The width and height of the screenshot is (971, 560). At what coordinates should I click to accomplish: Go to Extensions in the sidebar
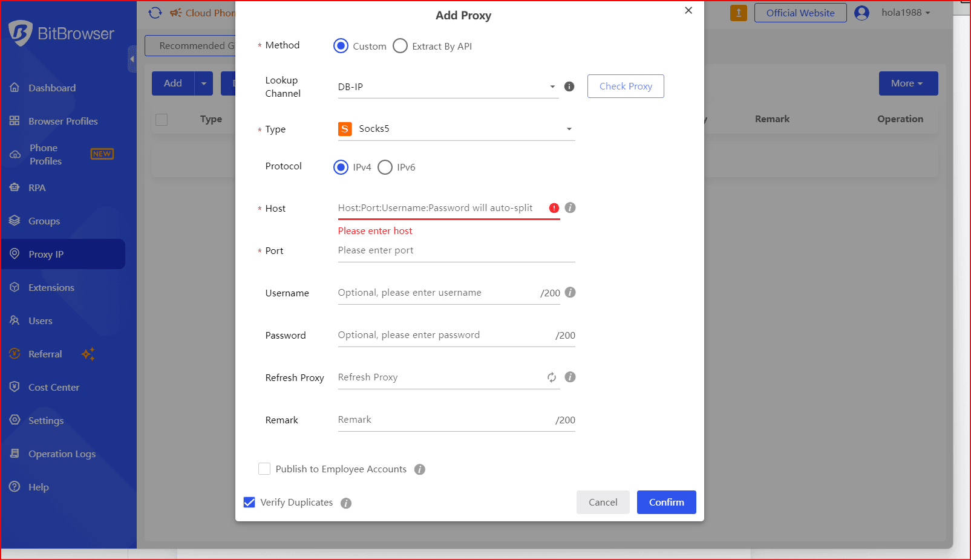tap(51, 287)
